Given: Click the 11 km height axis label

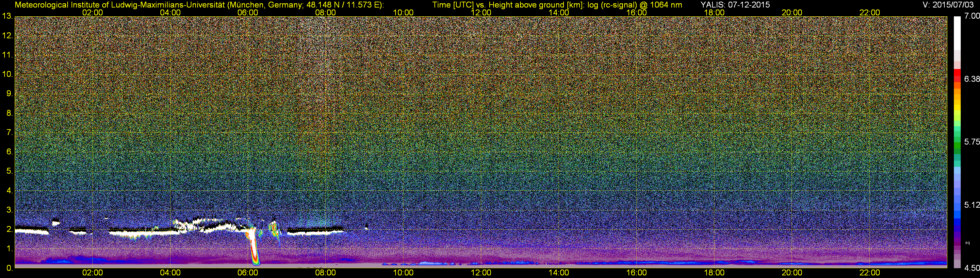Looking at the screenshot, I should [7, 55].
